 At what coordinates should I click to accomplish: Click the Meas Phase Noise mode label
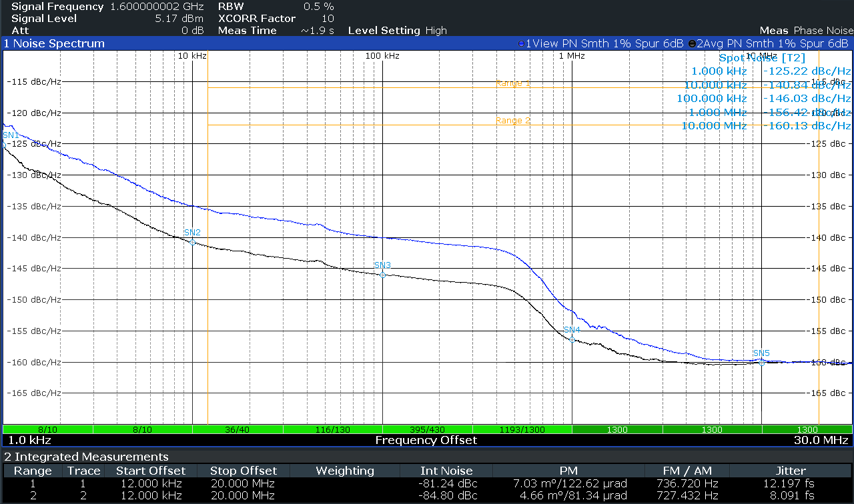coord(806,31)
